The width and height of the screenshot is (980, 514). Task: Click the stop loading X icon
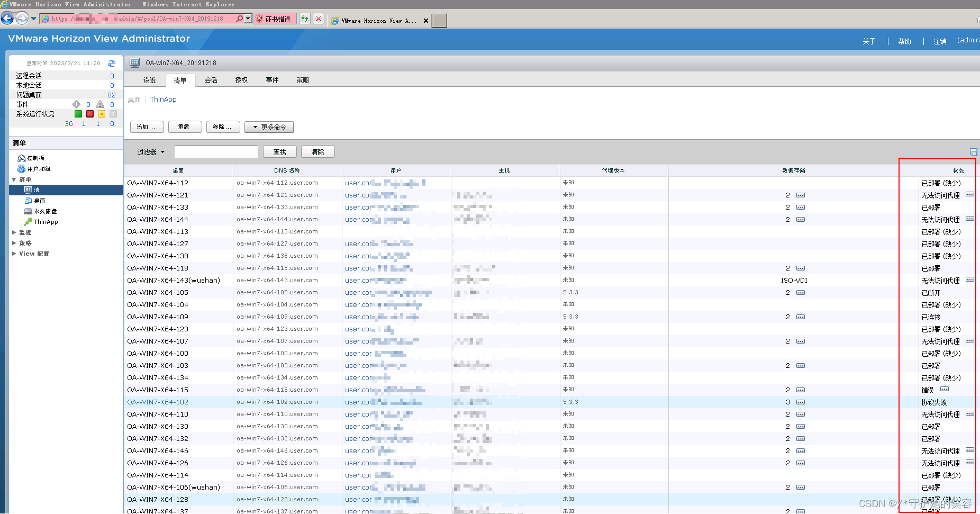(318, 19)
